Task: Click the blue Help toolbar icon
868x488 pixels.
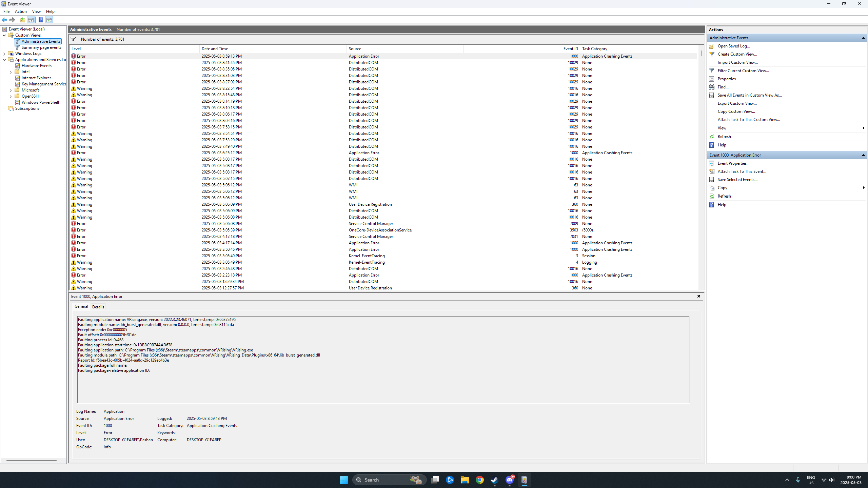Action: [41, 20]
